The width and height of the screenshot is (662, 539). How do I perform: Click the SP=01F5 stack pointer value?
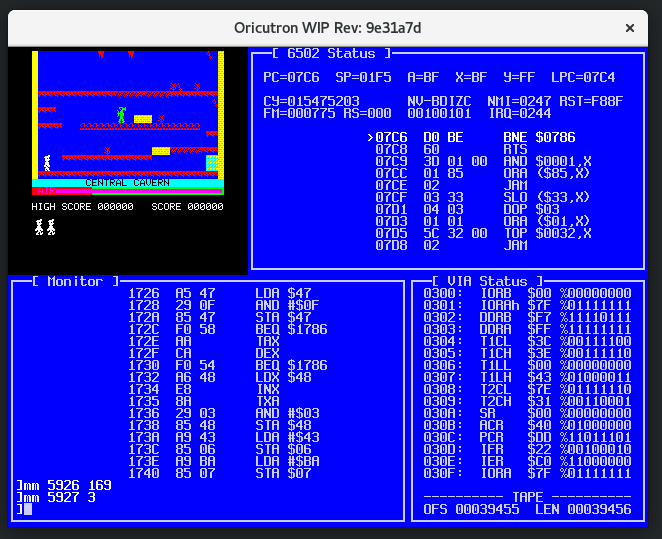[363, 77]
